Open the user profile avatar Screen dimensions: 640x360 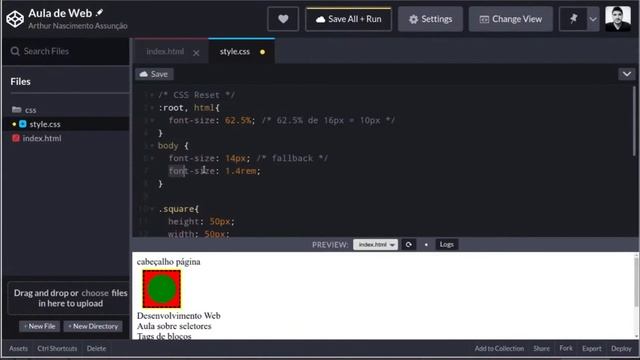click(x=618, y=19)
